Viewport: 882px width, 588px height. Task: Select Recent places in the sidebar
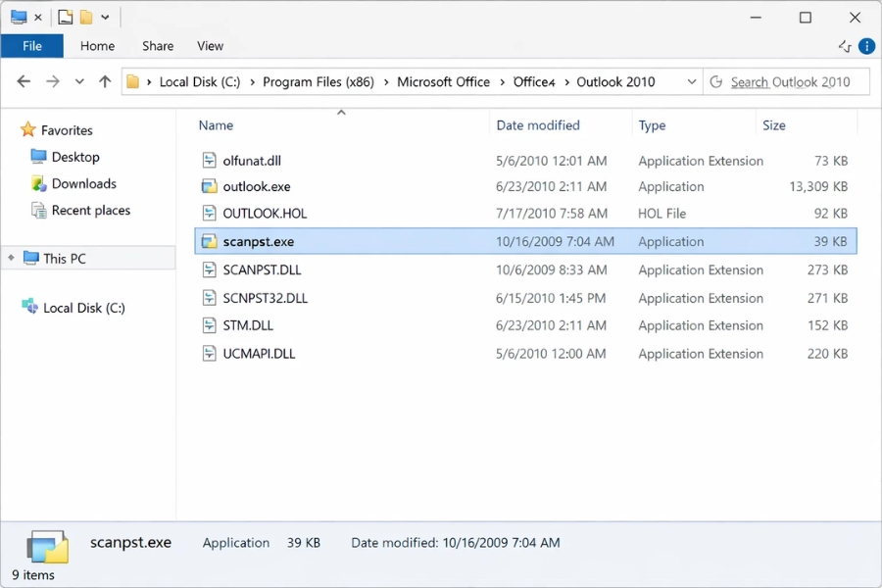[86, 210]
